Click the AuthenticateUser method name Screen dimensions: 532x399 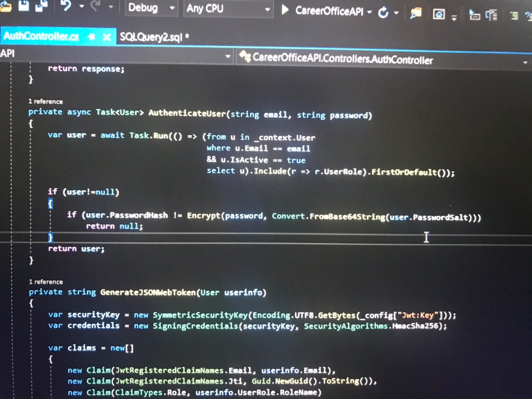pyautogui.click(x=187, y=113)
